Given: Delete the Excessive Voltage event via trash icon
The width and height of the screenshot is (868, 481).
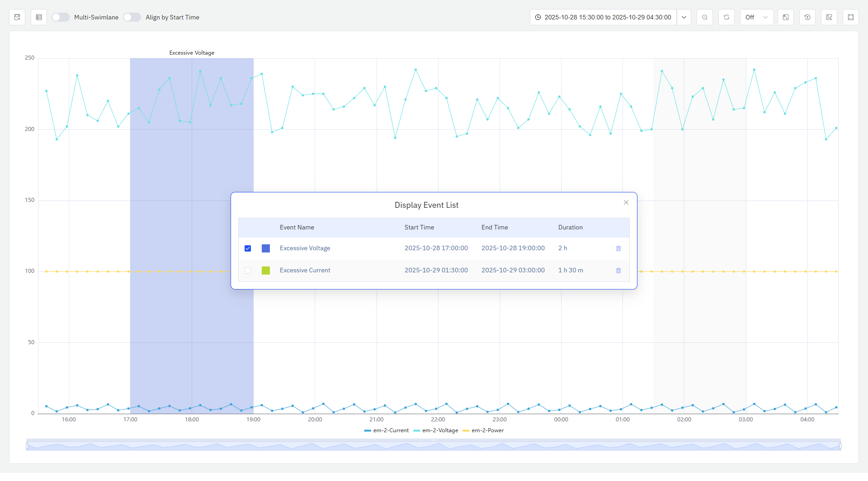Looking at the screenshot, I should (x=618, y=248).
